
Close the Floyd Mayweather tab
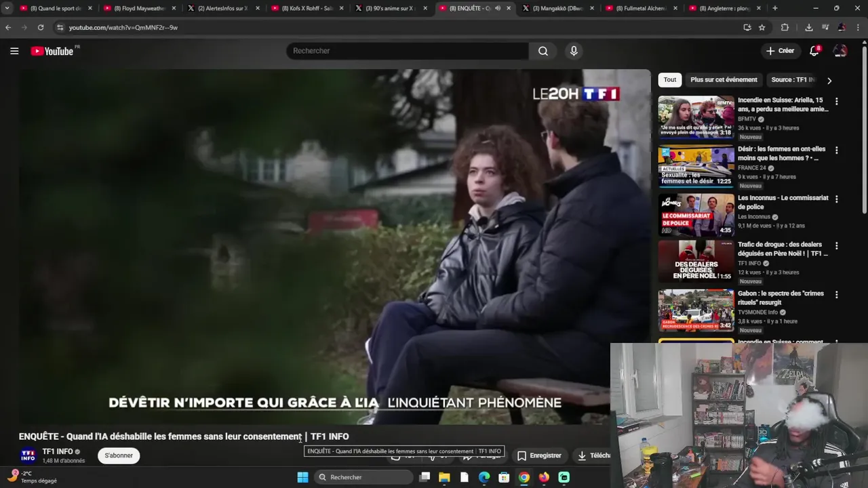(x=174, y=8)
